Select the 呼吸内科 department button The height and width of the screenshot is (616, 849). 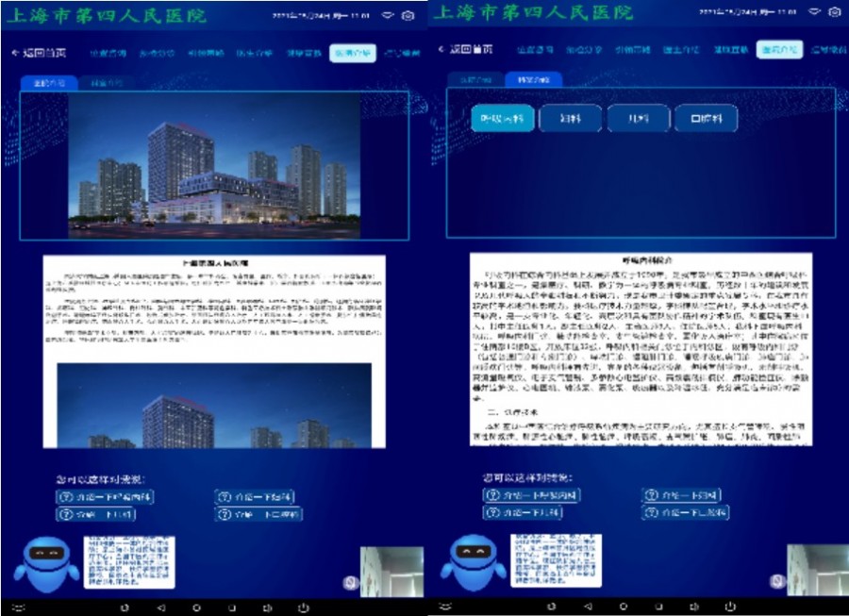click(503, 118)
